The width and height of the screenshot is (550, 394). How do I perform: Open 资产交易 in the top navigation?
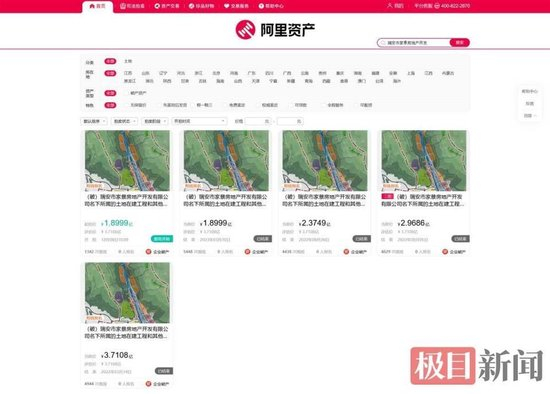(x=167, y=6)
